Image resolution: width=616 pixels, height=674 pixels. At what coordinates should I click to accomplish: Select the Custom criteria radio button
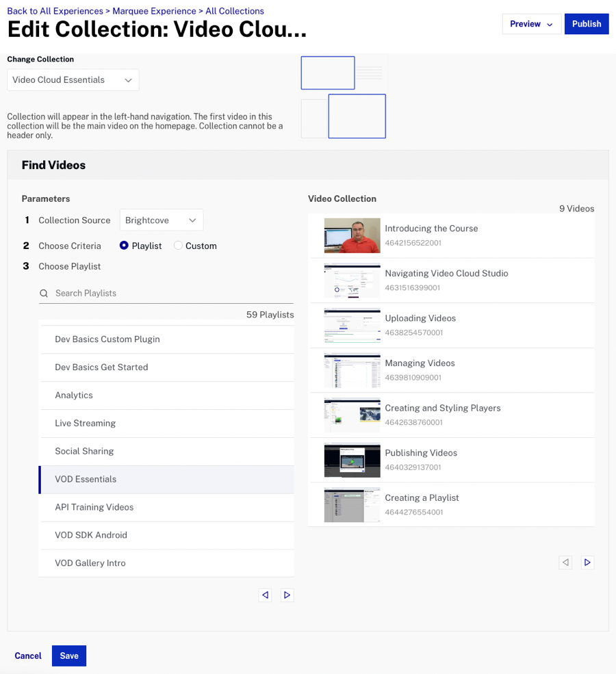178,246
